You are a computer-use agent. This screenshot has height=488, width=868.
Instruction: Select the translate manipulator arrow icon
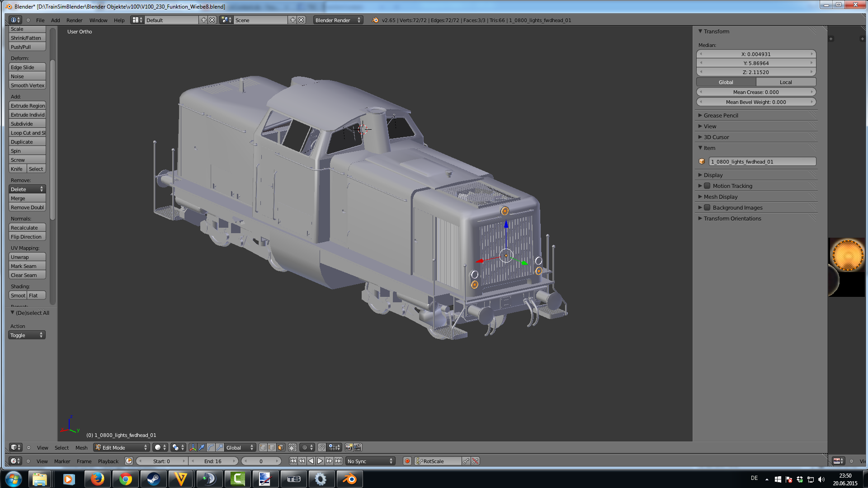click(202, 447)
